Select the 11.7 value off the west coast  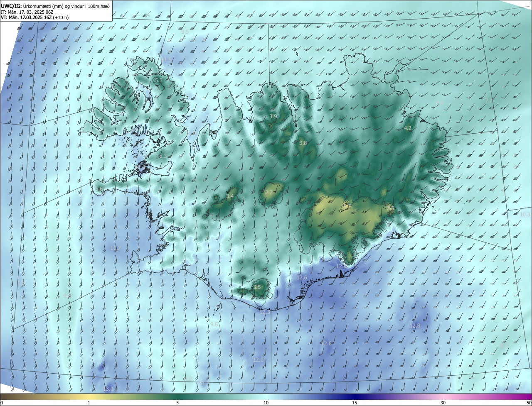116,248
